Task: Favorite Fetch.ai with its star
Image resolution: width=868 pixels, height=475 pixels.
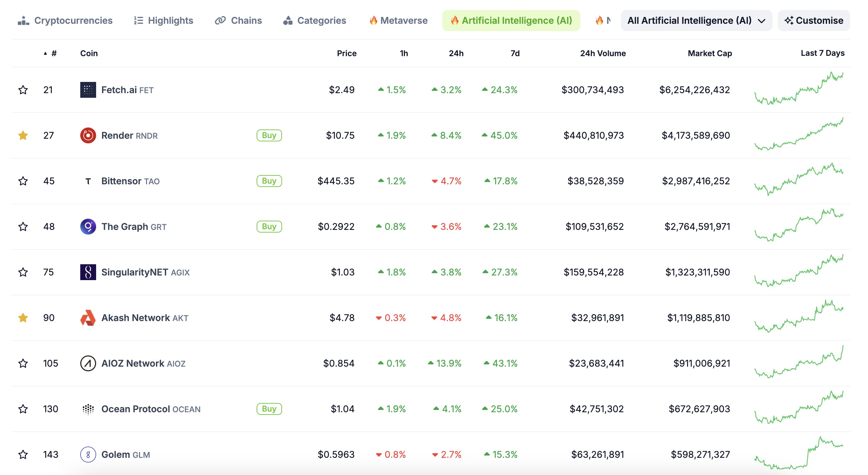Action: (x=23, y=90)
